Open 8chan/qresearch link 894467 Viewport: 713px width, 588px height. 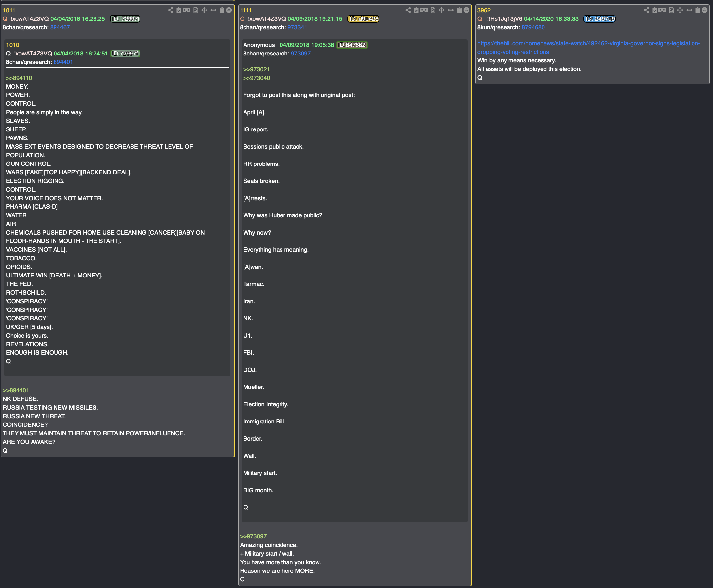(x=60, y=27)
